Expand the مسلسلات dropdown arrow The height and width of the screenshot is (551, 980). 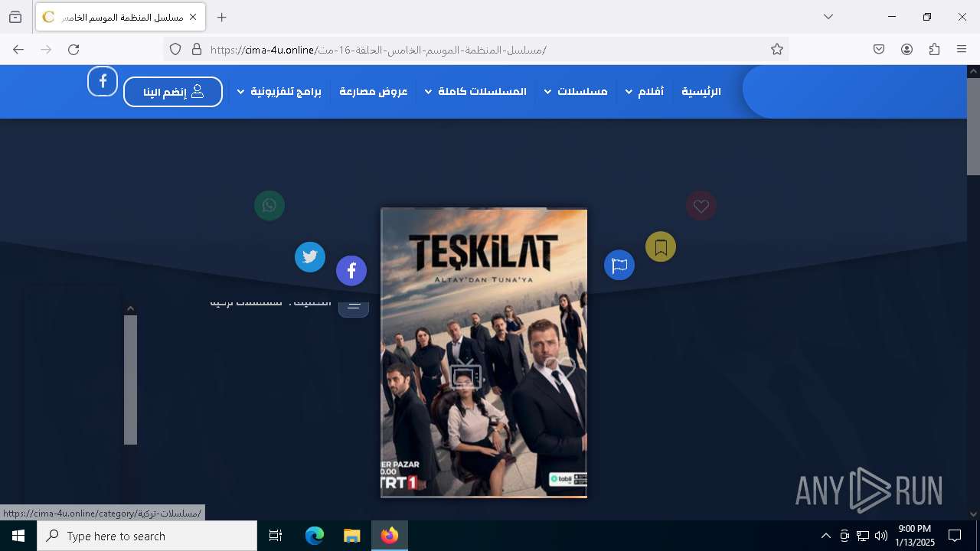click(x=548, y=92)
